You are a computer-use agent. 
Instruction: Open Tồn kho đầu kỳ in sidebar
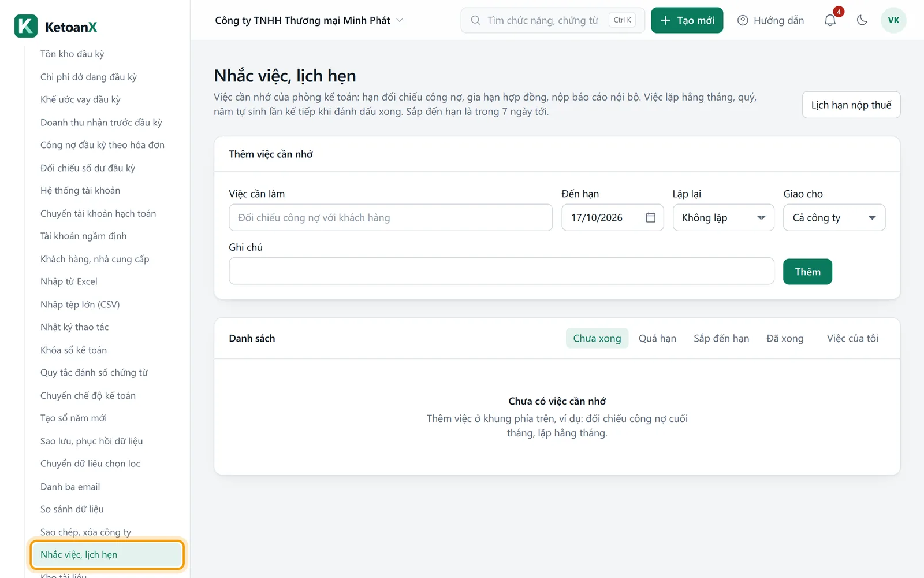coord(72,54)
